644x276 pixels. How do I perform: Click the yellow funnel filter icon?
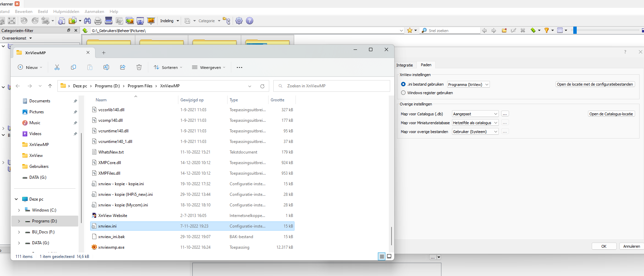pos(546,30)
